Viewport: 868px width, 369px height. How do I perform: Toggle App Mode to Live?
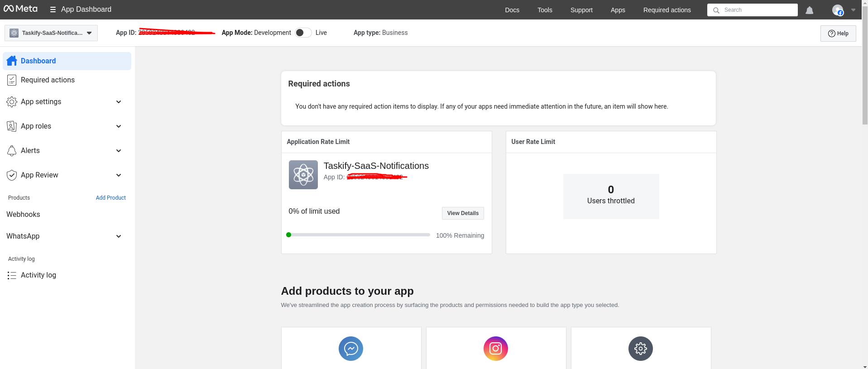click(303, 33)
